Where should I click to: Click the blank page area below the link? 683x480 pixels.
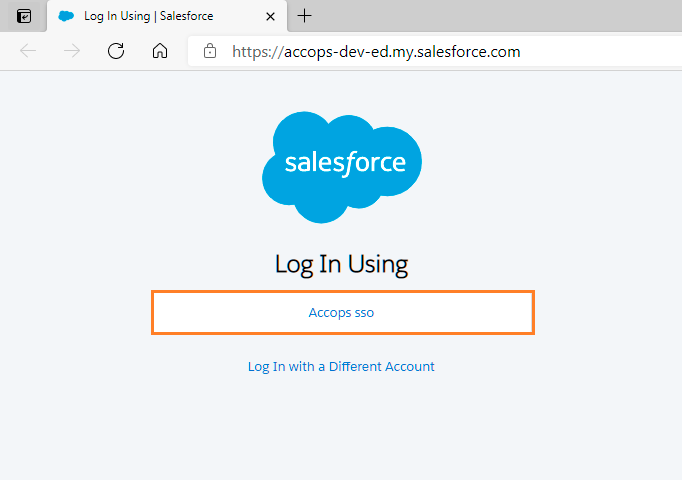[341, 430]
